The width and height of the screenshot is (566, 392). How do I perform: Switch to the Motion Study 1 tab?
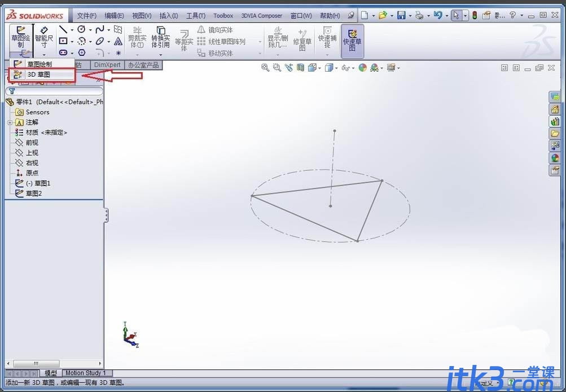[87, 373]
